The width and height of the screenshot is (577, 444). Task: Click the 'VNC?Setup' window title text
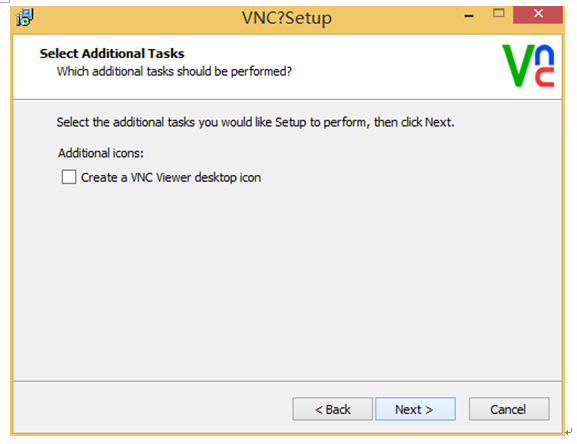coord(287,18)
